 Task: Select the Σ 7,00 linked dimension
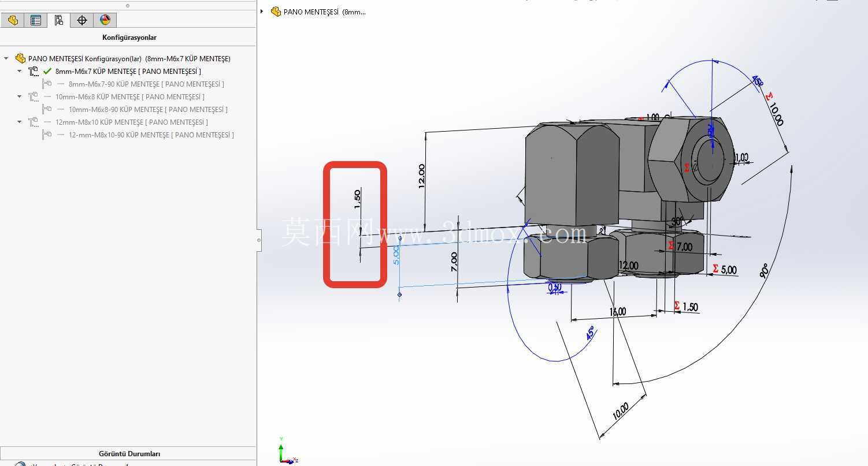tap(680, 247)
